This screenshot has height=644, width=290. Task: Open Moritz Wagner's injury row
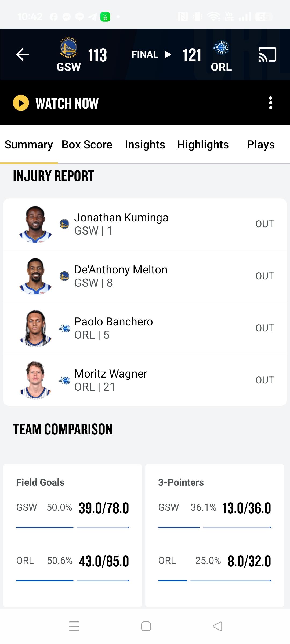click(145, 380)
